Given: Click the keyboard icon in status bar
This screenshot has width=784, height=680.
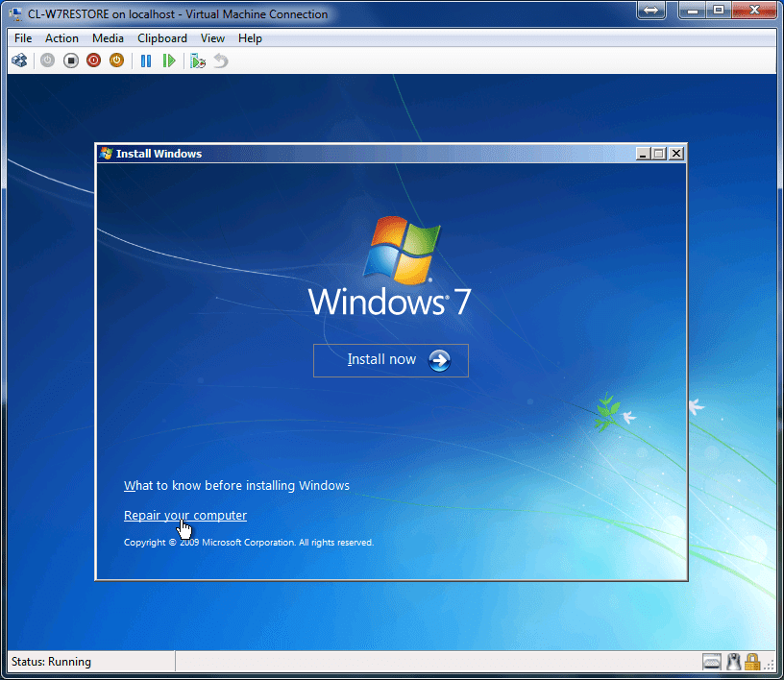Looking at the screenshot, I should (x=712, y=662).
